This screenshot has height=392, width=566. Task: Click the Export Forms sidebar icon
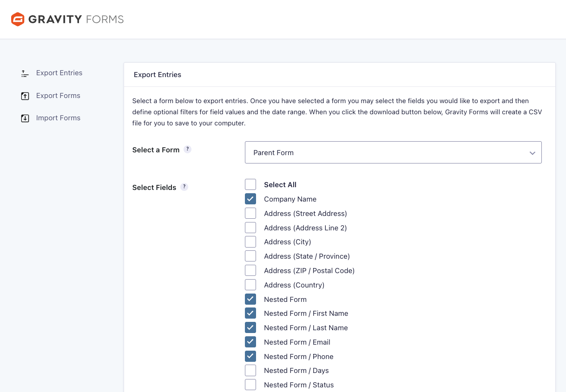click(x=25, y=96)
